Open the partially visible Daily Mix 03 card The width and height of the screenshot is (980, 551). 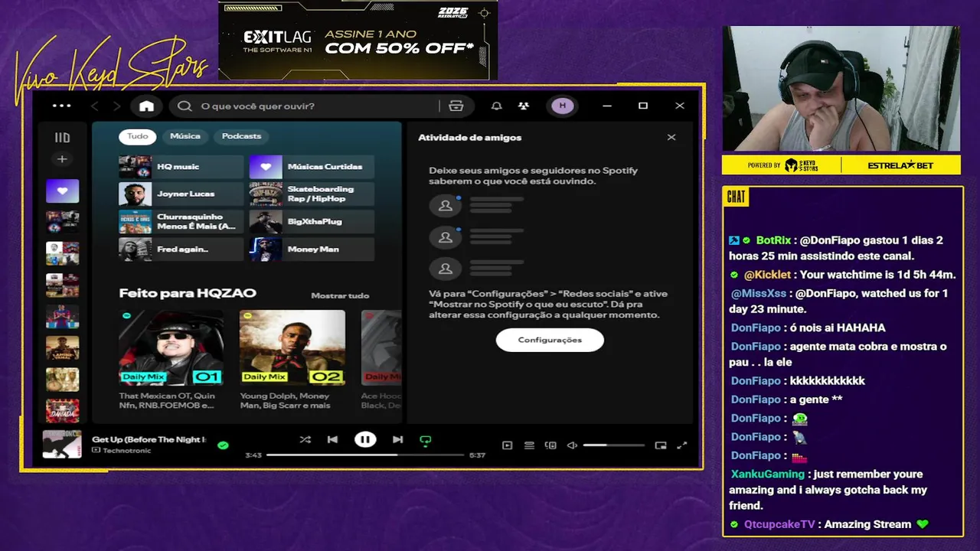click(x=381, y=360)
